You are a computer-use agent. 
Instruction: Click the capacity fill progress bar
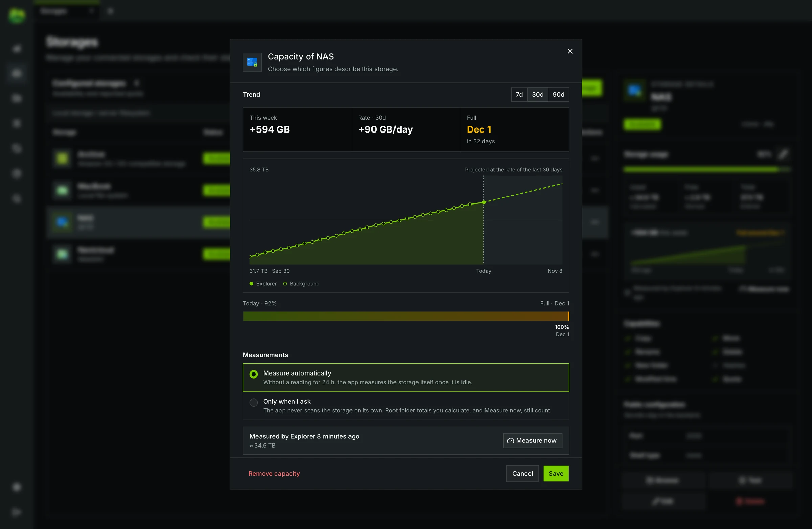point(406,316)
